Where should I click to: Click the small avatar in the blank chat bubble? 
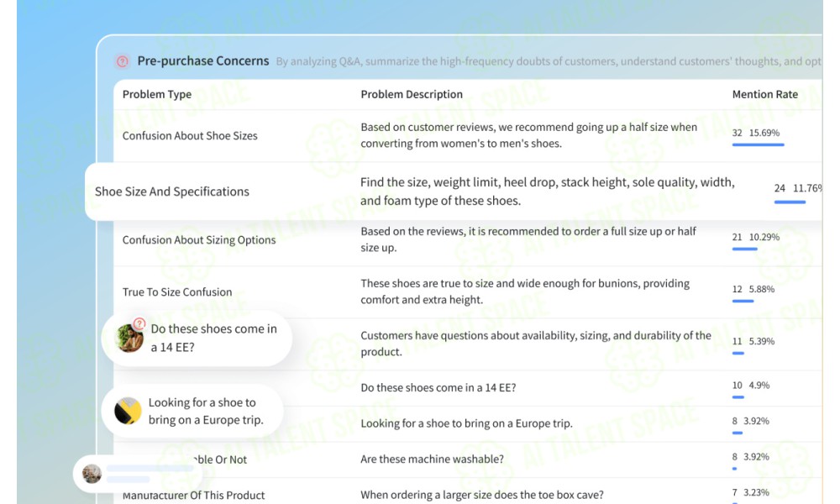(x=92, y=474)
